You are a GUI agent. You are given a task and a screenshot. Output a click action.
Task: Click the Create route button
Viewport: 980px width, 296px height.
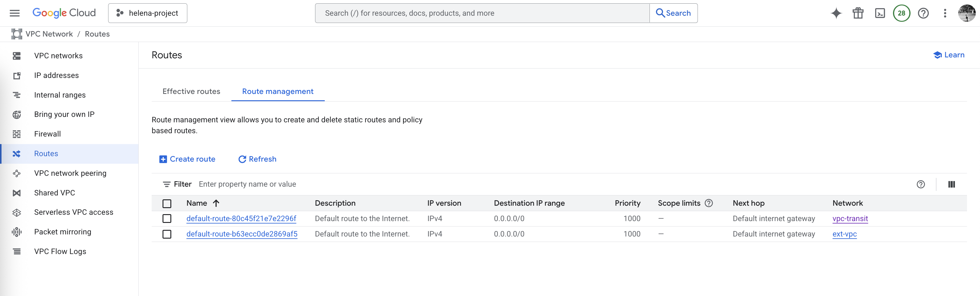187,159
